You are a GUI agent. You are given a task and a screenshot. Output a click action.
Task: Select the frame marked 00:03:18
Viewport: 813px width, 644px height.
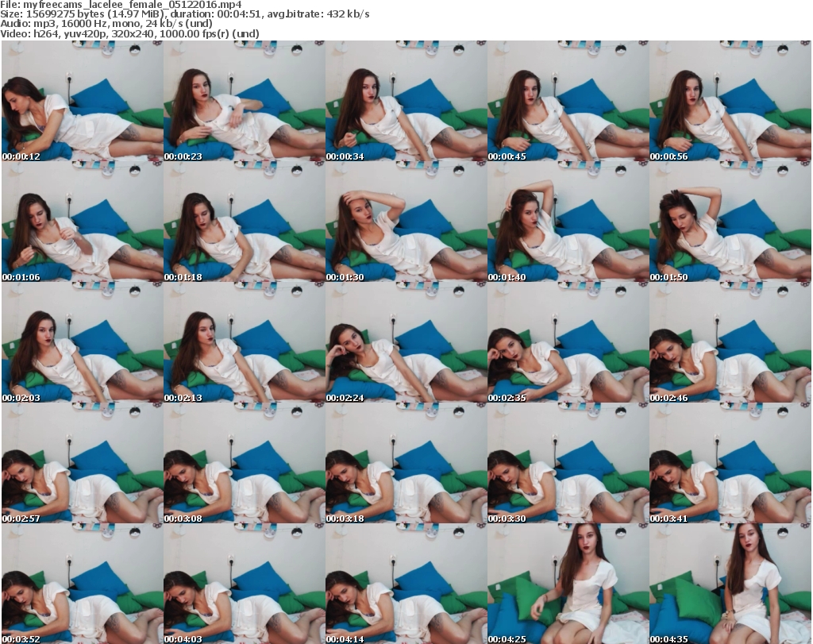(406, 464)
